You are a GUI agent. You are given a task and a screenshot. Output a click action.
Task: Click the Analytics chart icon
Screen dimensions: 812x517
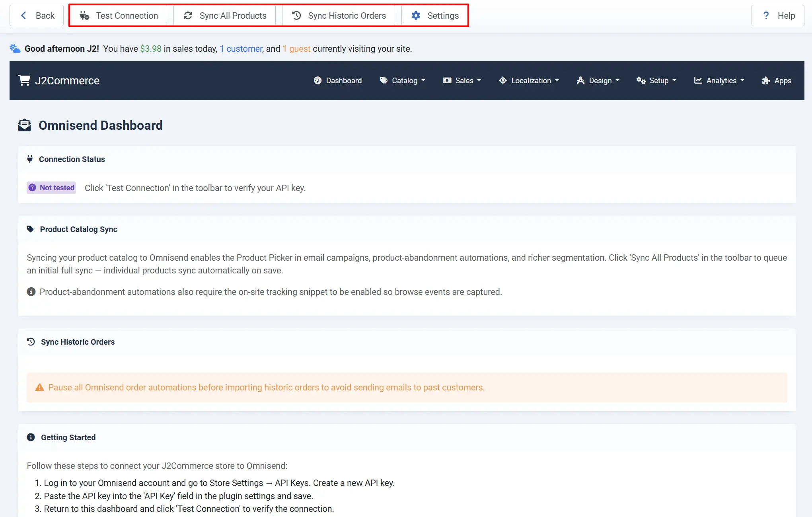698,80
